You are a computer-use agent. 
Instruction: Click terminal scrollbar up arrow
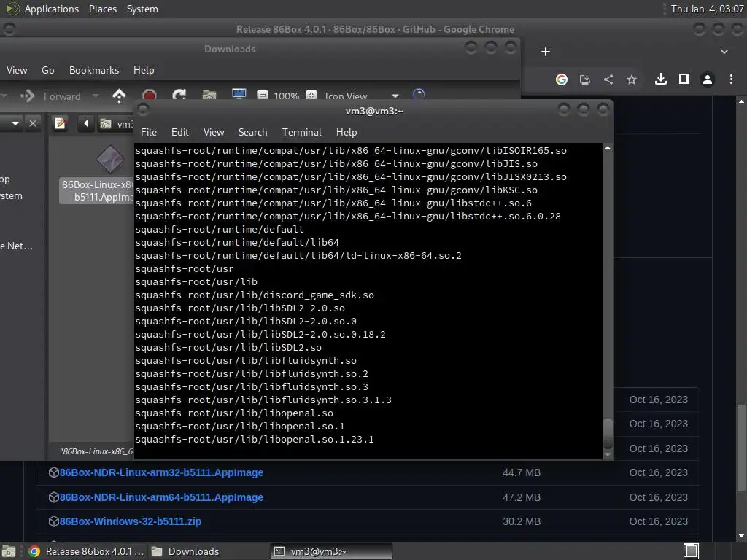point(608,148)
